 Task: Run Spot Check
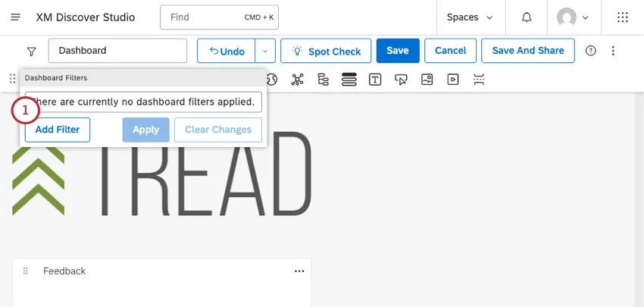tap(326, 51)
